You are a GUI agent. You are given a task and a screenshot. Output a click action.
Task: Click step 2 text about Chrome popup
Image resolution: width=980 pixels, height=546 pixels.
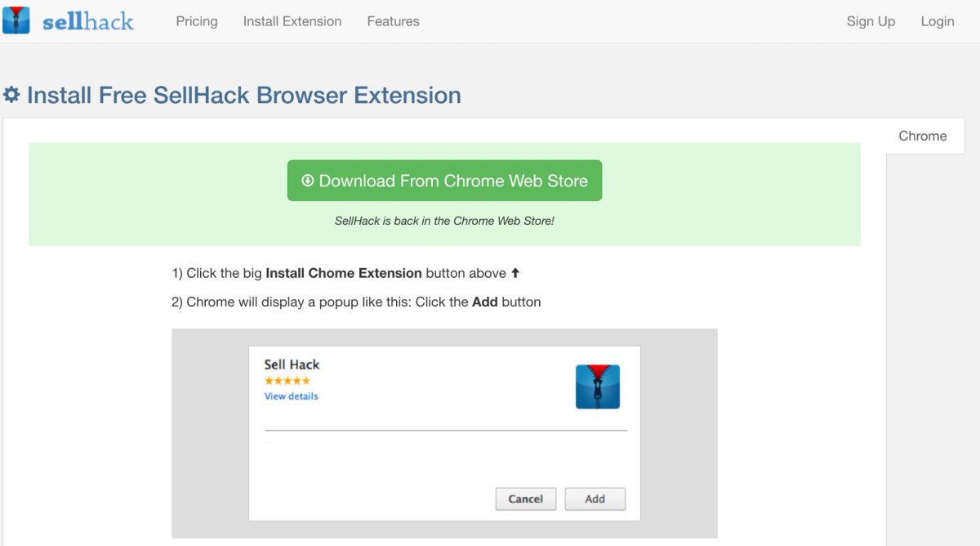[356, 302]
